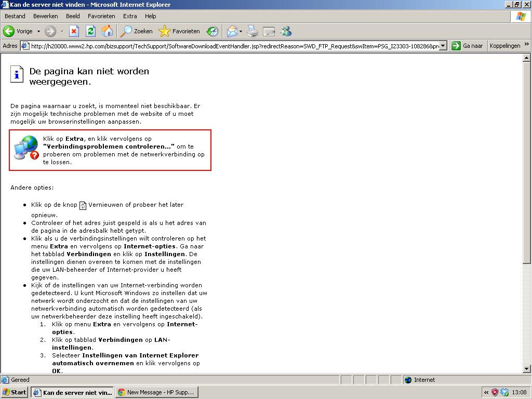Open the Bestand menu
Screen dimensions: 532x399
[15, 16]
